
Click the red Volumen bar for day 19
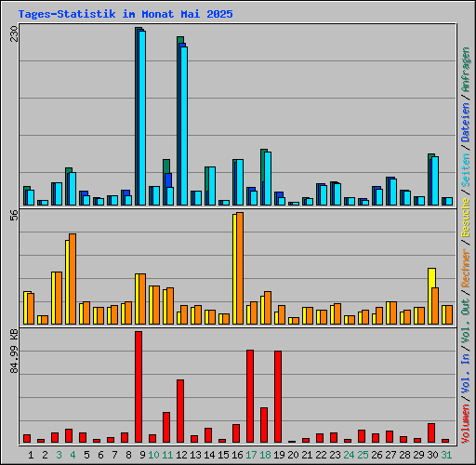(278, 397)
